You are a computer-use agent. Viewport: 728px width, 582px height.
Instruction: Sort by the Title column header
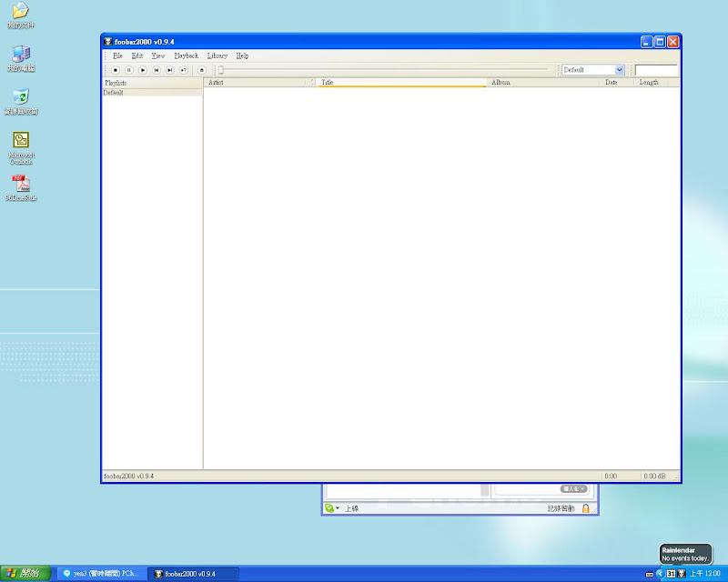click(x=401, y=82)
